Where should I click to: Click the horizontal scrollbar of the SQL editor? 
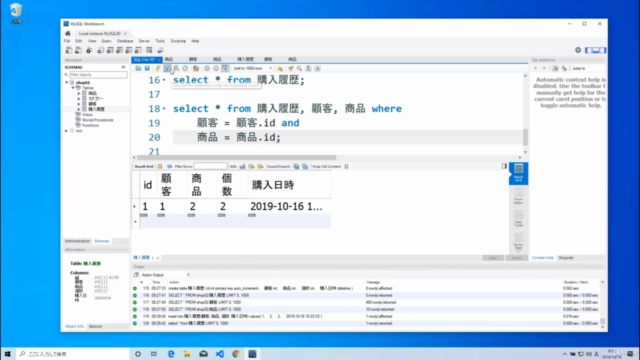click(237, 158)
